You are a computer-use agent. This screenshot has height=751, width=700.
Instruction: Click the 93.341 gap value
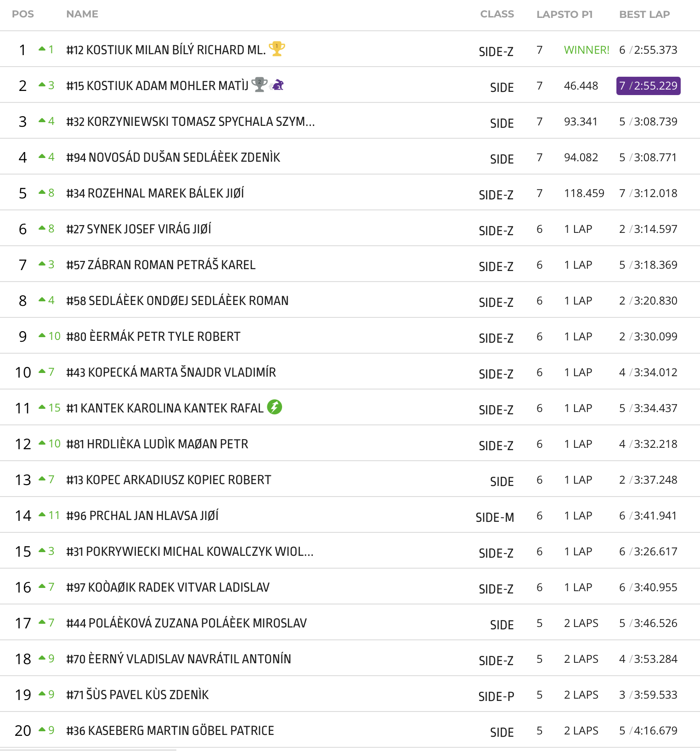coord(581,121)
